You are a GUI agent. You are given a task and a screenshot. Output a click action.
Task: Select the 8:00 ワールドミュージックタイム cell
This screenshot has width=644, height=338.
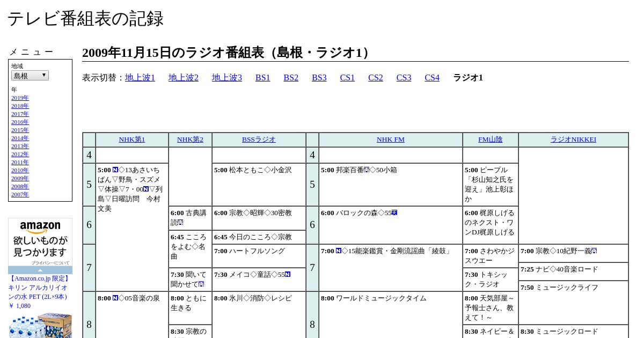pyautogui.click(x=391, y=315)
